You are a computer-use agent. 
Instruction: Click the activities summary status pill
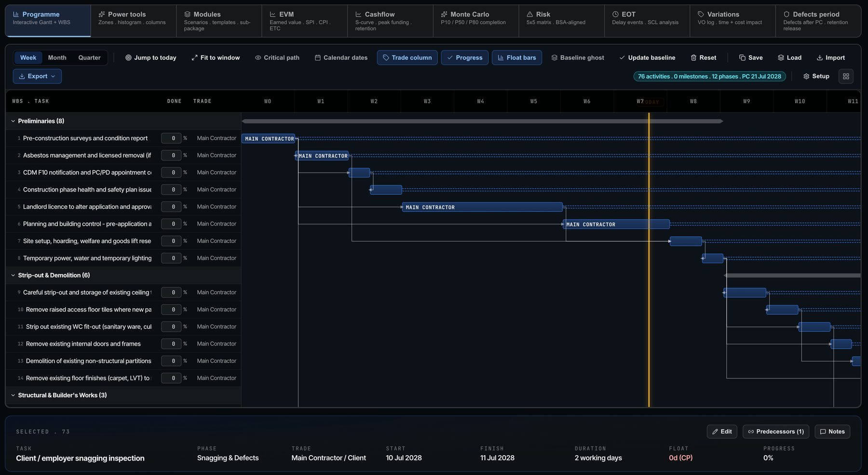click(x=709, y=76)
